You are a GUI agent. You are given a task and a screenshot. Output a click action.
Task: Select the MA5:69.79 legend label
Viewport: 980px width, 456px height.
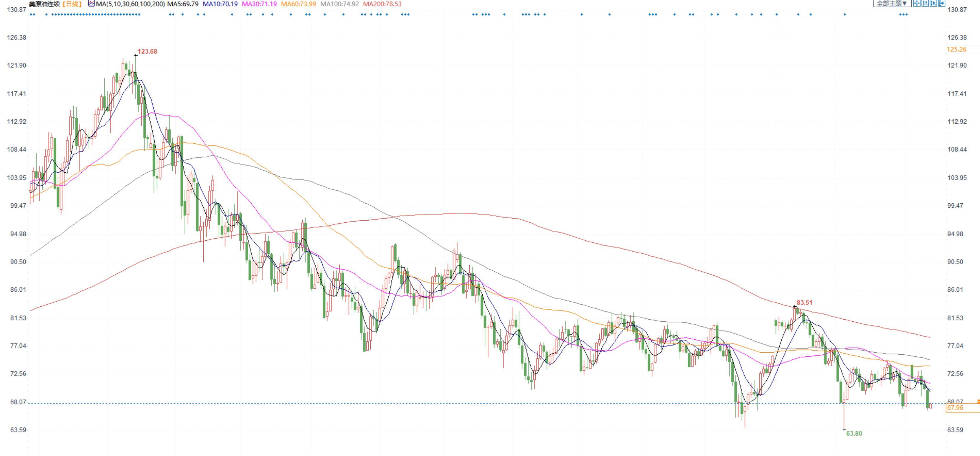[183, 4]
